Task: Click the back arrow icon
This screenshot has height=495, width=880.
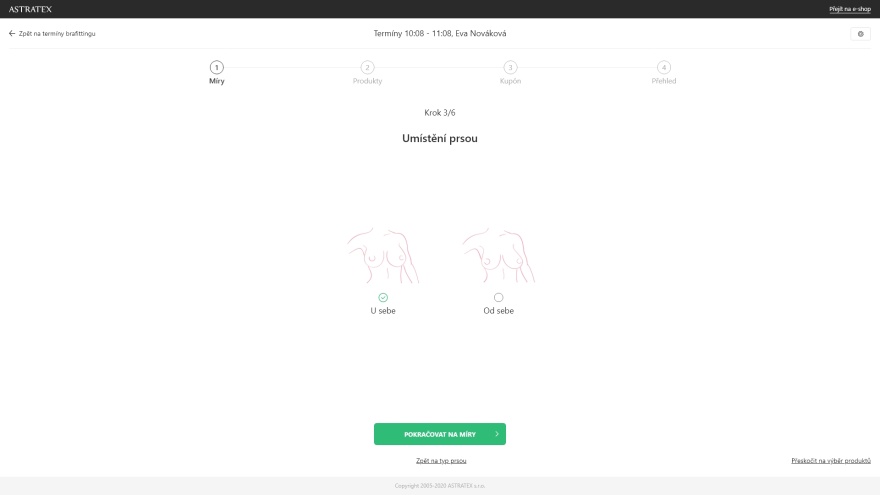Action: pyautogui.click(x=12, y=34)
